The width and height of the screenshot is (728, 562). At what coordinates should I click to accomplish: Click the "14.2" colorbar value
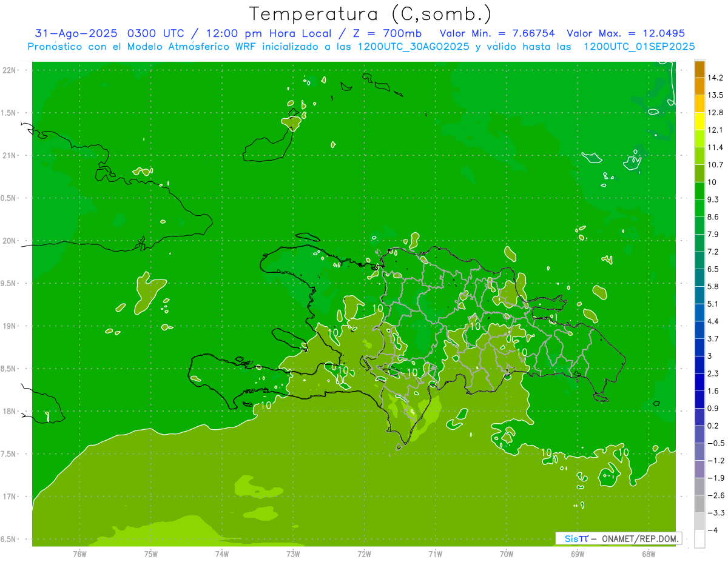(716, 78)
